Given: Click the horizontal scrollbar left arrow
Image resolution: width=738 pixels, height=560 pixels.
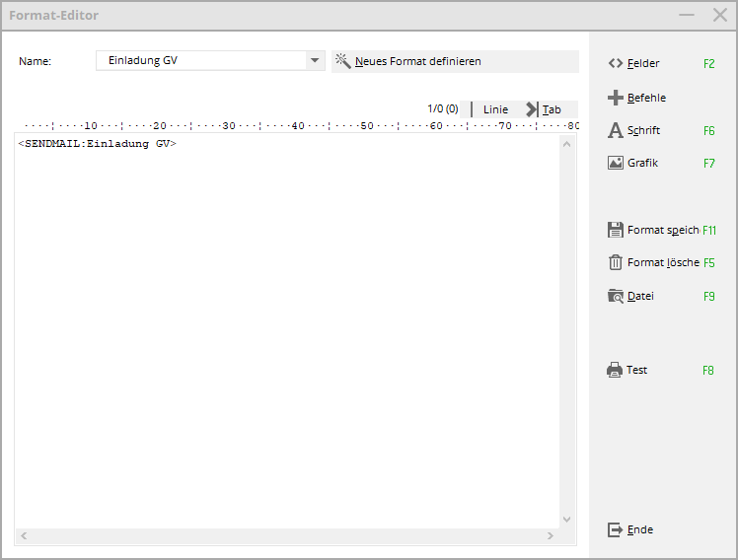Looking at the screenshot, I should 24,535.
